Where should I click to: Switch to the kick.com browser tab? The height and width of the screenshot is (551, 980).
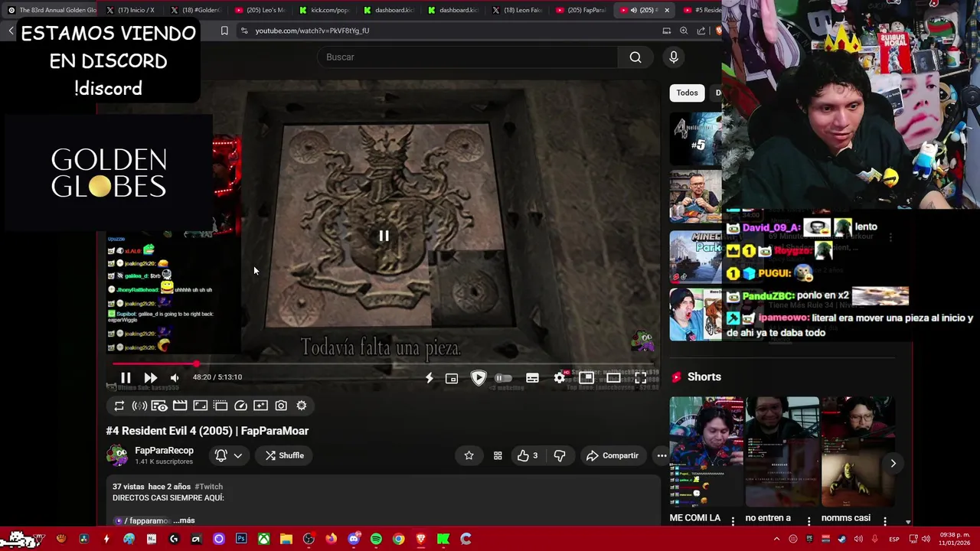324,10
